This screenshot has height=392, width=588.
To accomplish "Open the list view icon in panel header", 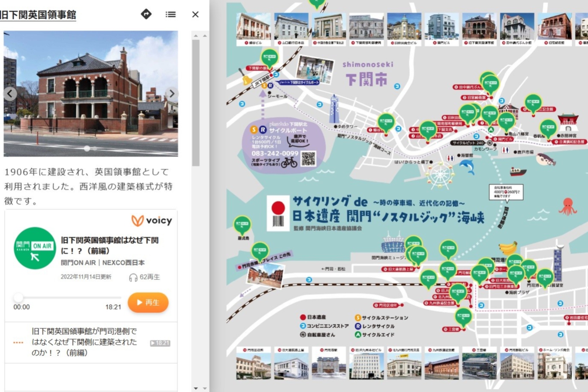I will 170,14.
